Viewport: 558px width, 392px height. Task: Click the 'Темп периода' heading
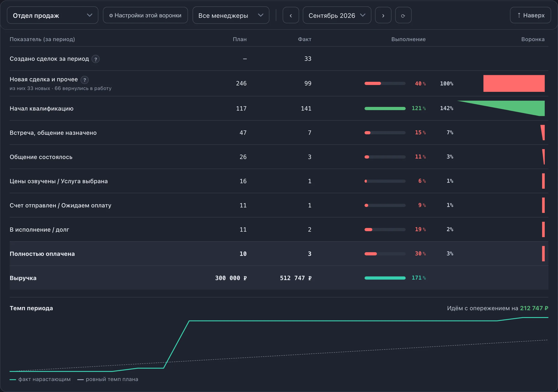[31, 308]
